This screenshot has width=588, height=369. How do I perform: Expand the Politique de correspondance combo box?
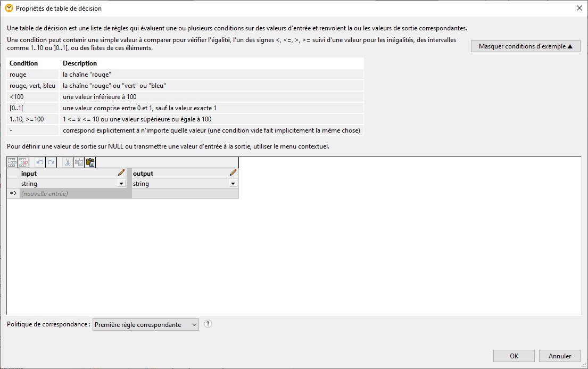click(145, 325)
